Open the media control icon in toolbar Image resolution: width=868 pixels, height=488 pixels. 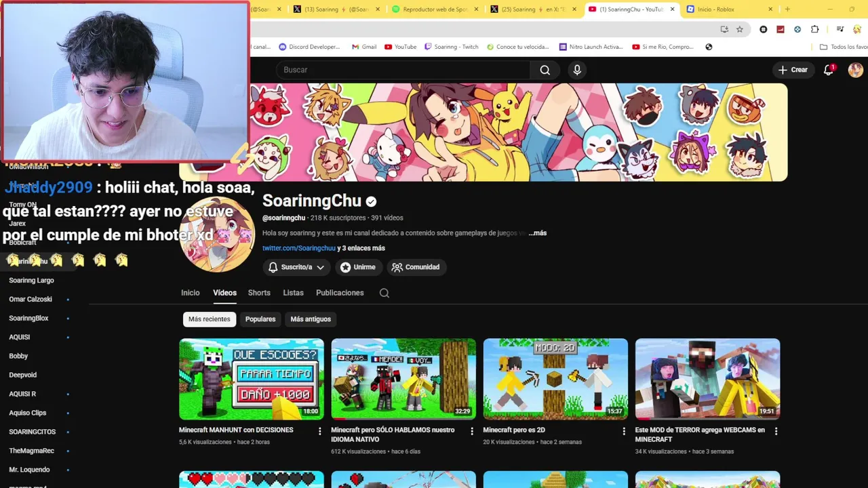(840, 29)
